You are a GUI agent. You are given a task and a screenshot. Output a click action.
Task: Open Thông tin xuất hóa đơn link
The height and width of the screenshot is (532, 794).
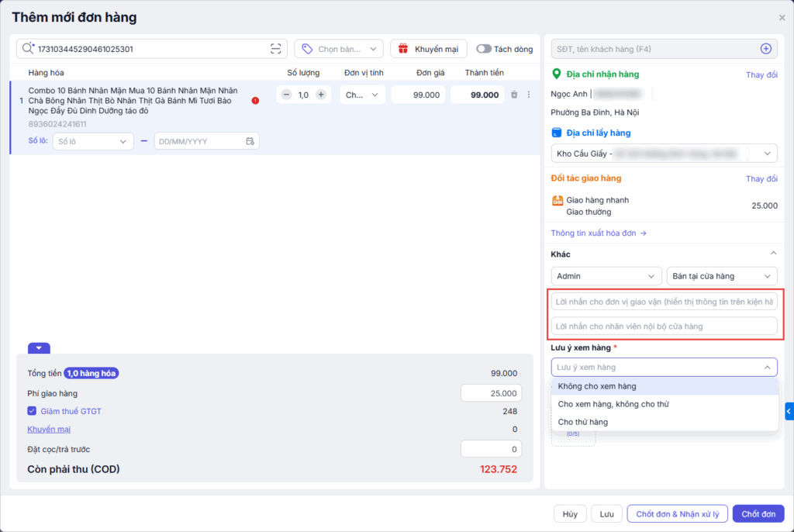coord(598,233)
